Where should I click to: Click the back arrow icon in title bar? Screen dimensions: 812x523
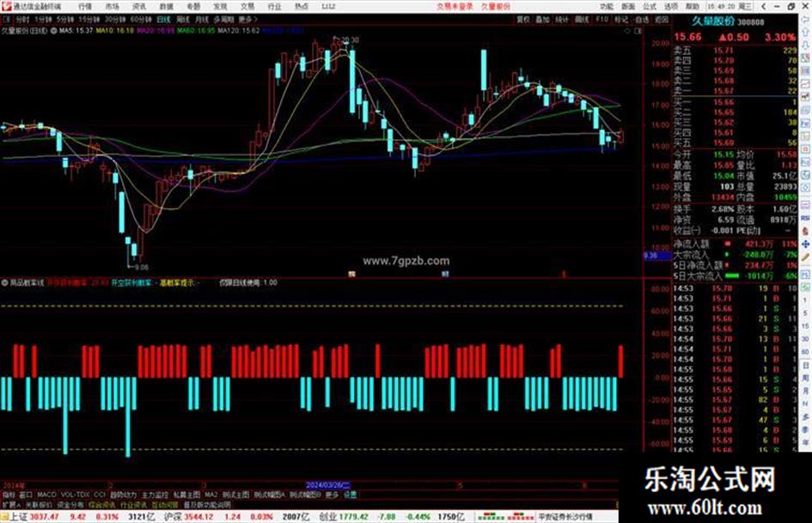click(x=763, y=6)
